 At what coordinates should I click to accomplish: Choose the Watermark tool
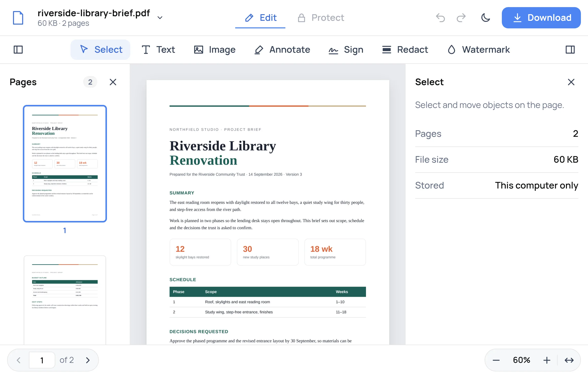[479, 50]
